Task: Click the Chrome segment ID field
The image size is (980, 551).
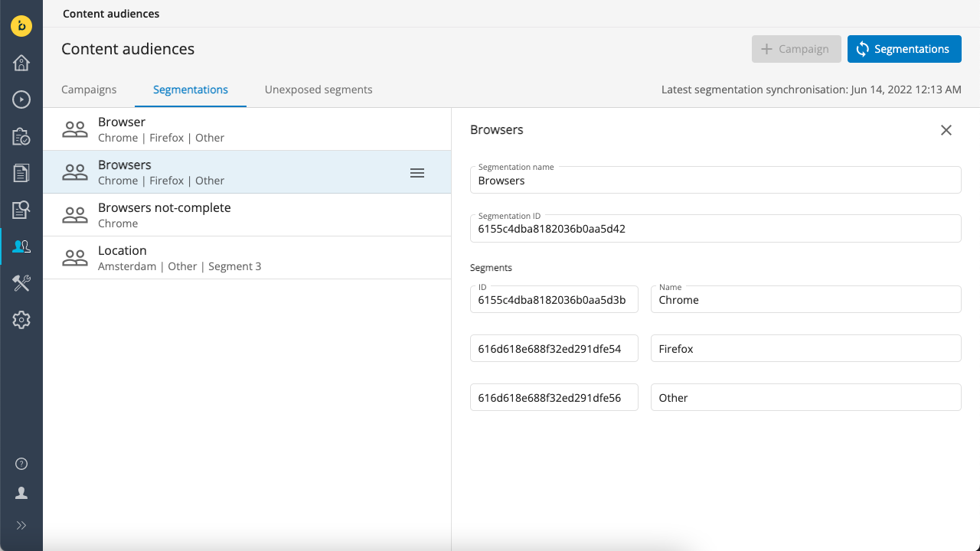Action: pos(554,299)
